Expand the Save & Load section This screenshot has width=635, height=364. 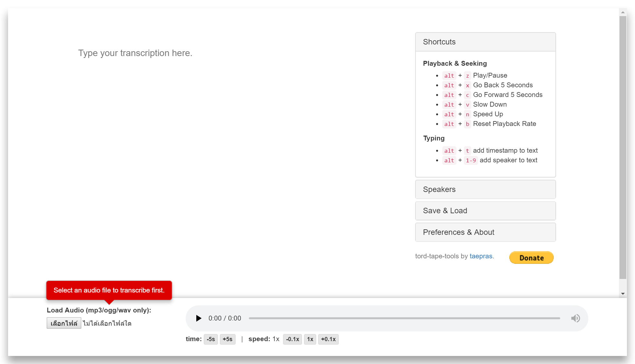tap(485, 211)
